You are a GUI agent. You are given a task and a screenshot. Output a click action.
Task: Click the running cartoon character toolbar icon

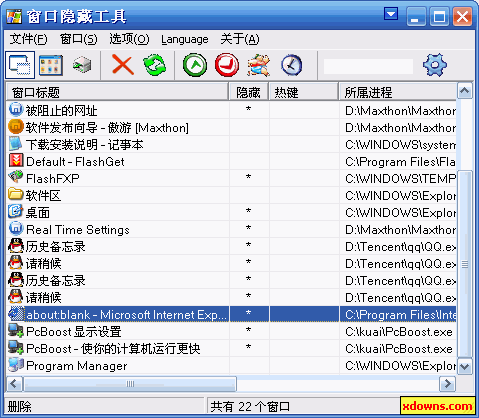click(x=258, y=65)
